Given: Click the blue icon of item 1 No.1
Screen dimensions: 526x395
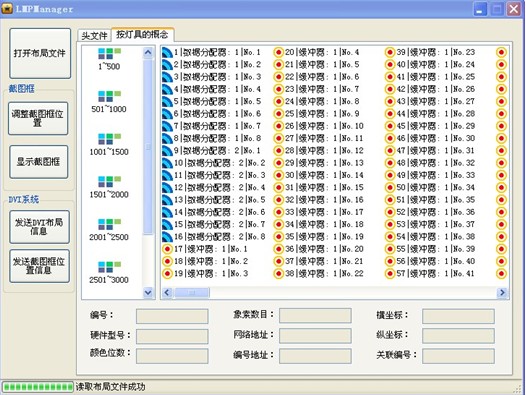Looking at the screenshot, I should coord(167,53).
